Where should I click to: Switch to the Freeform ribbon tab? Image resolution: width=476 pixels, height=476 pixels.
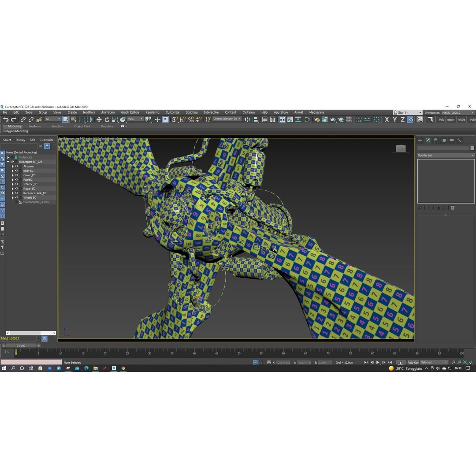pos(34,126)
